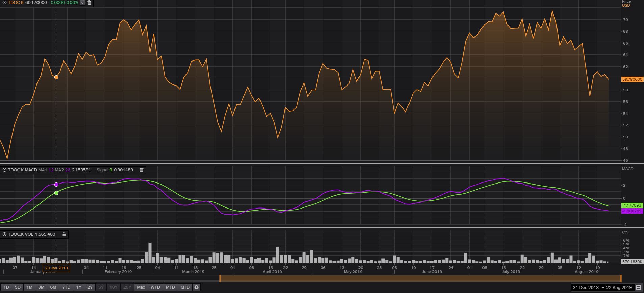644x293 pixels.
Task: Choose the 6M period tab
Action: coord(53,287)
